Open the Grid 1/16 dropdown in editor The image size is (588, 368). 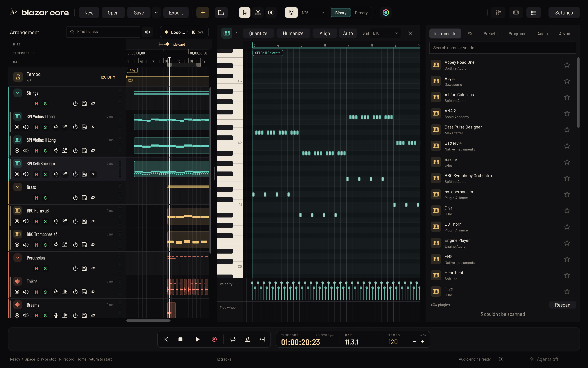[386, 33]
